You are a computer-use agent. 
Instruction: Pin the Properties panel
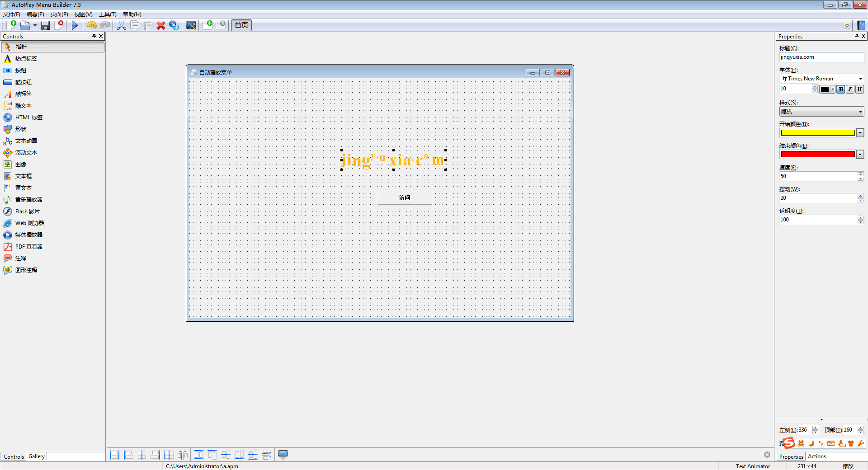(856, 36)
